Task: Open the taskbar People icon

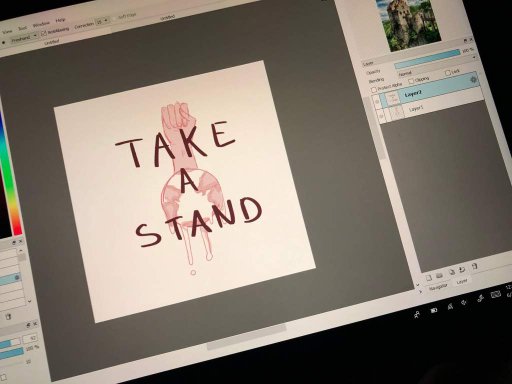Action: (417, 314)
